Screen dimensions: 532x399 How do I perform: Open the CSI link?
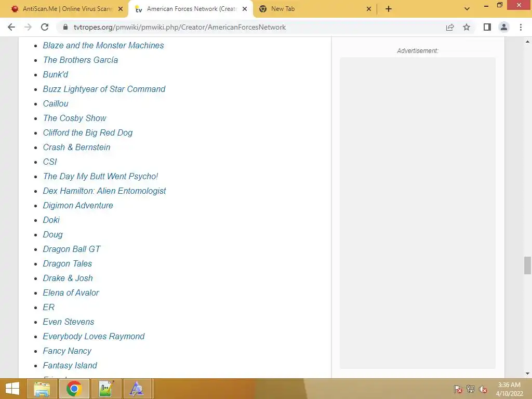pyautogui.click(x=50, y=162)
